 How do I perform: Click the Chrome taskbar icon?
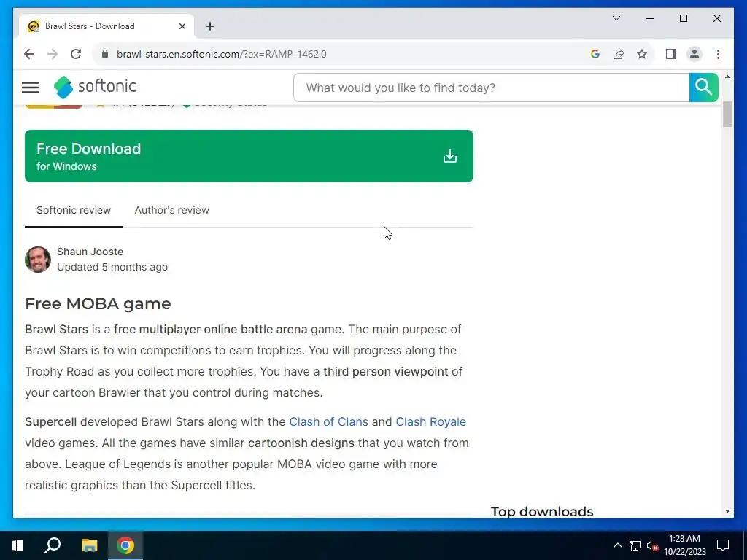pyautogui.click(x=125, y=545)
